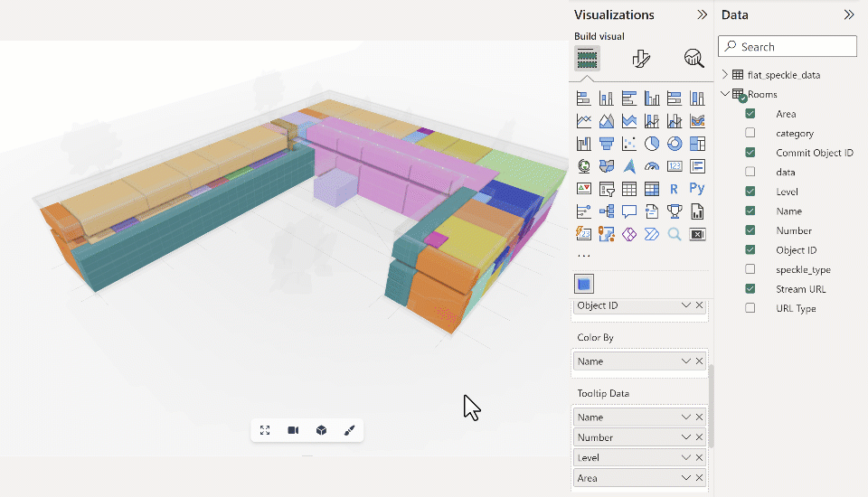Select the stacked column chart visual
Image resolution: width=868 pixels, height=497 pixels.
pyautogui.click(x=606, y=98)
